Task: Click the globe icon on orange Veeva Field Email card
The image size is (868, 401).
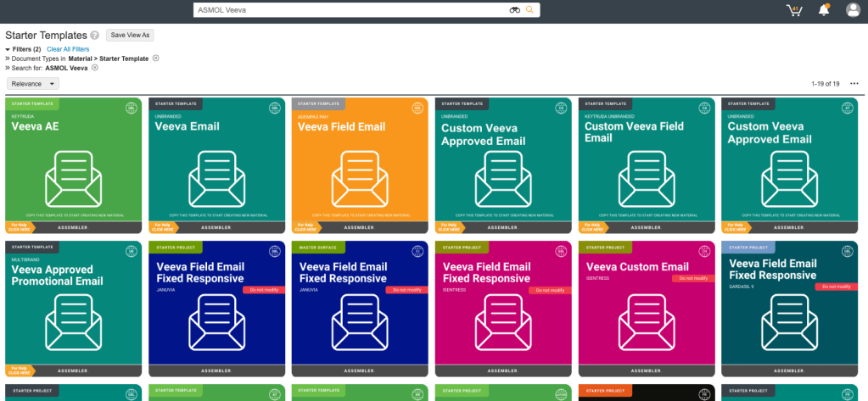Action: click(x=417, y=108)
